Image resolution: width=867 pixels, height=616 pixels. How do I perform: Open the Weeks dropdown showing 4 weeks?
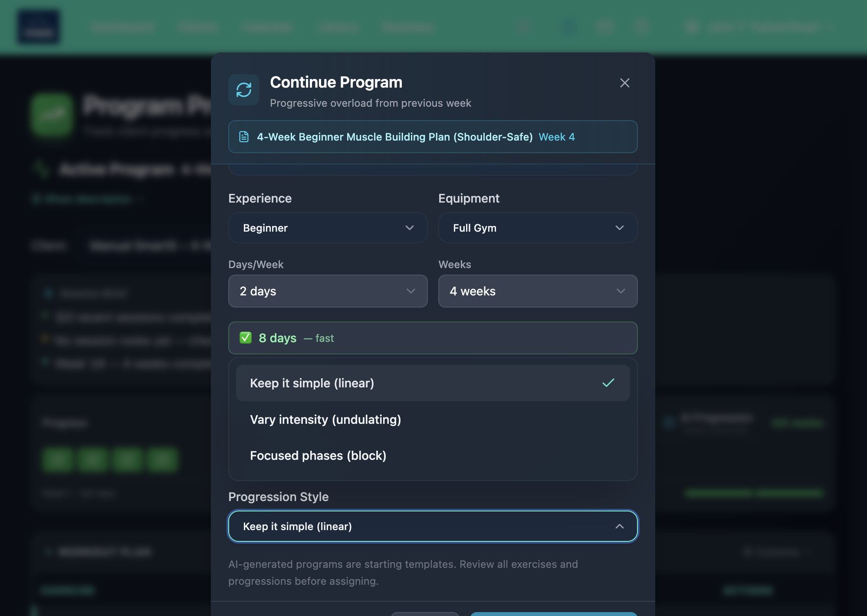[538, 291]
